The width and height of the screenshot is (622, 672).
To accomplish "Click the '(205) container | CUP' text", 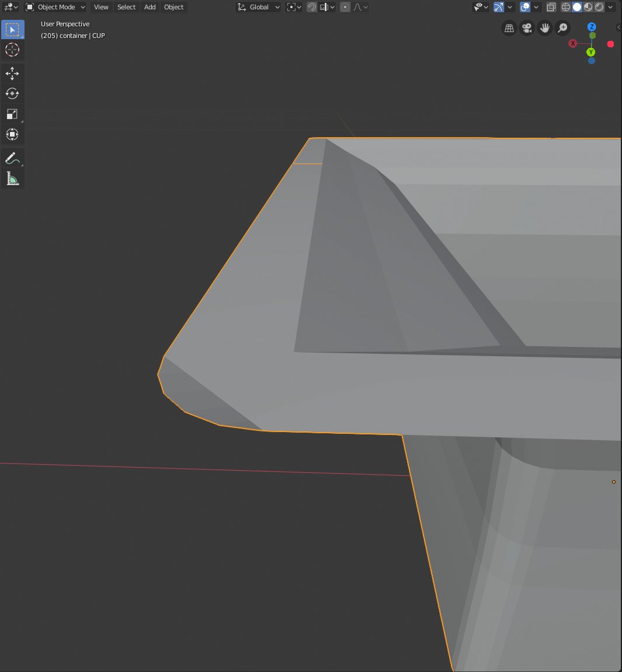I will [x=73, y=36].
